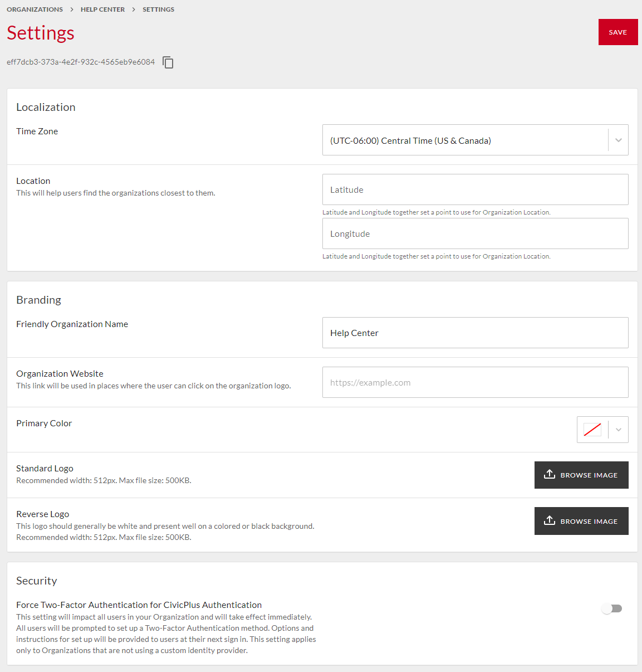642x672 pixels.
Task: Click the Primary Color label
Action: click(44, 423)
